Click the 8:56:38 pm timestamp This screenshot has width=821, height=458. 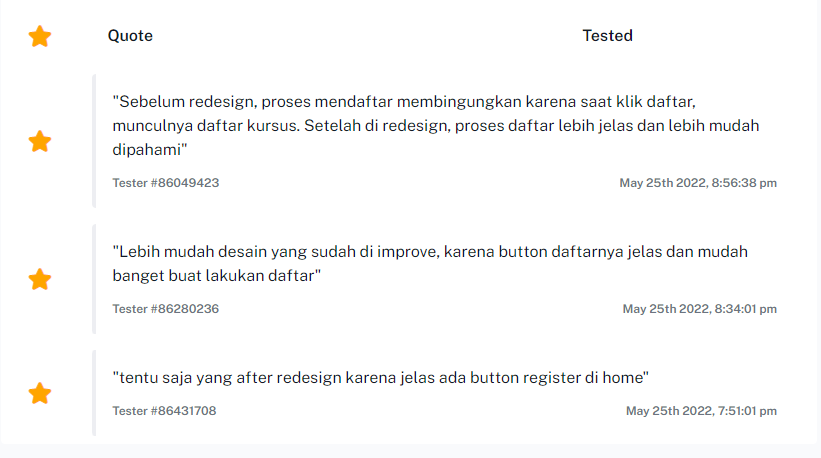click(x=698, y=183)
